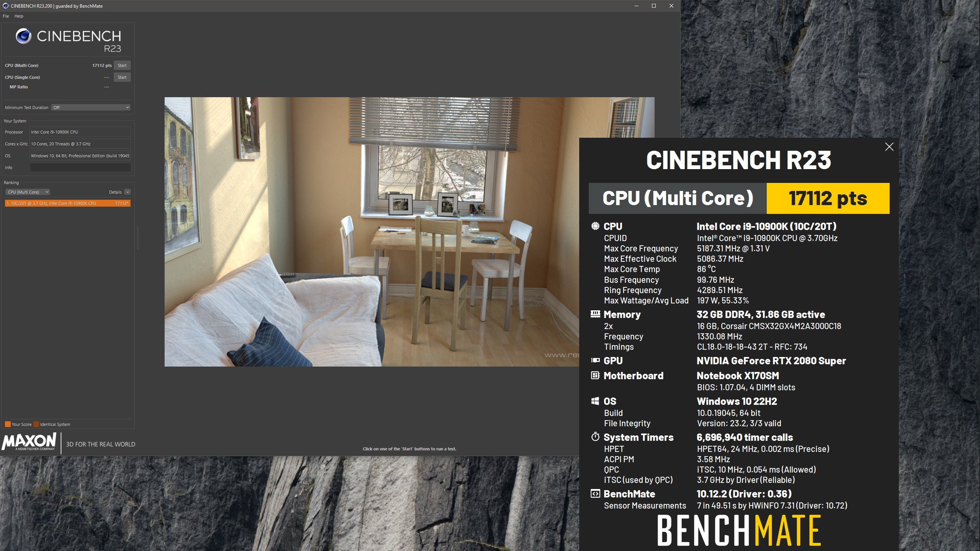Click the BenchMate code bracket icon
Screen dimensions: 980x551
pos(595,494)
